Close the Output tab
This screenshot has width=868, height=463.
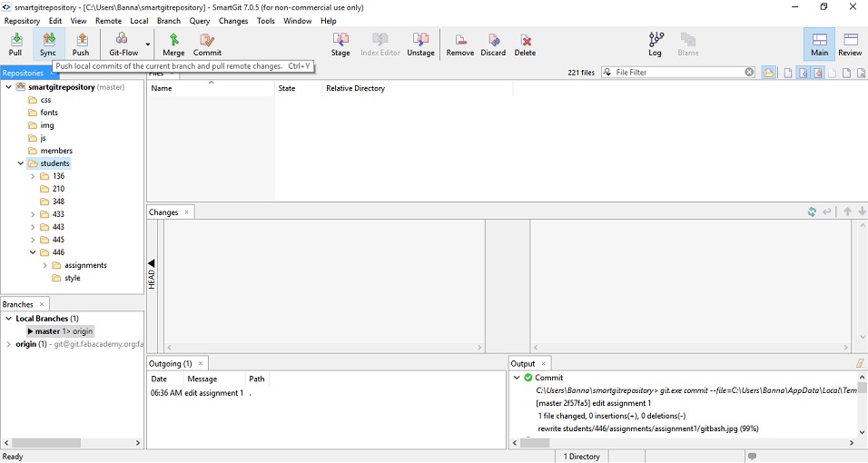point(543,363)
